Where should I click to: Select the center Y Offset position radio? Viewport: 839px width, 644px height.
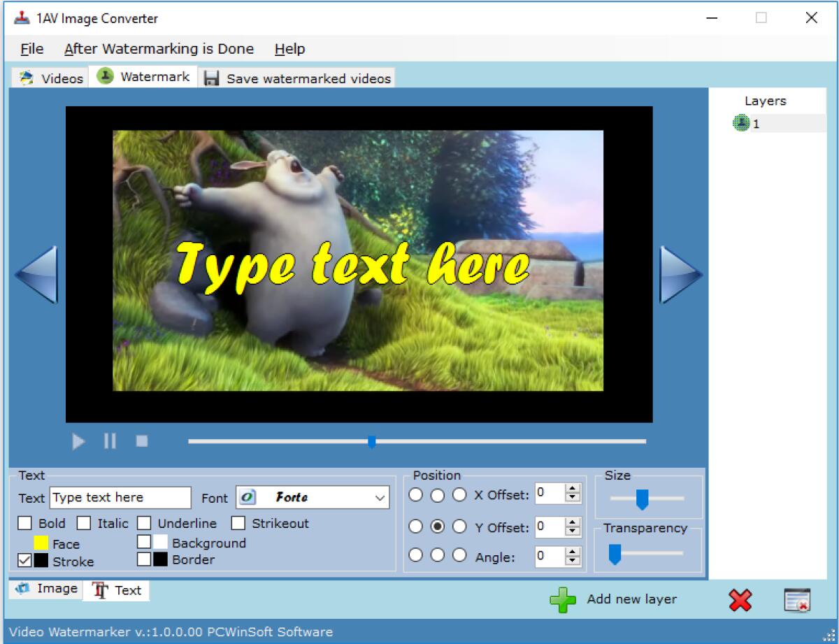436,527
